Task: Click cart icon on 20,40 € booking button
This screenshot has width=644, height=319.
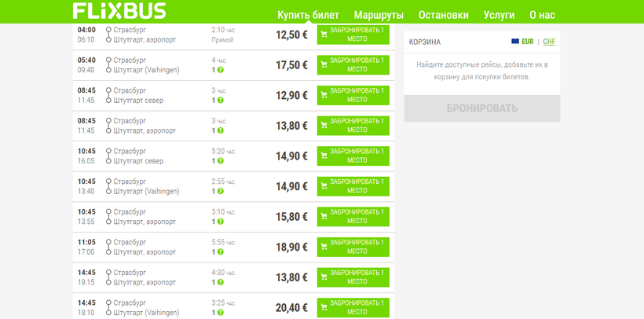Action: [x=324, y=307]
